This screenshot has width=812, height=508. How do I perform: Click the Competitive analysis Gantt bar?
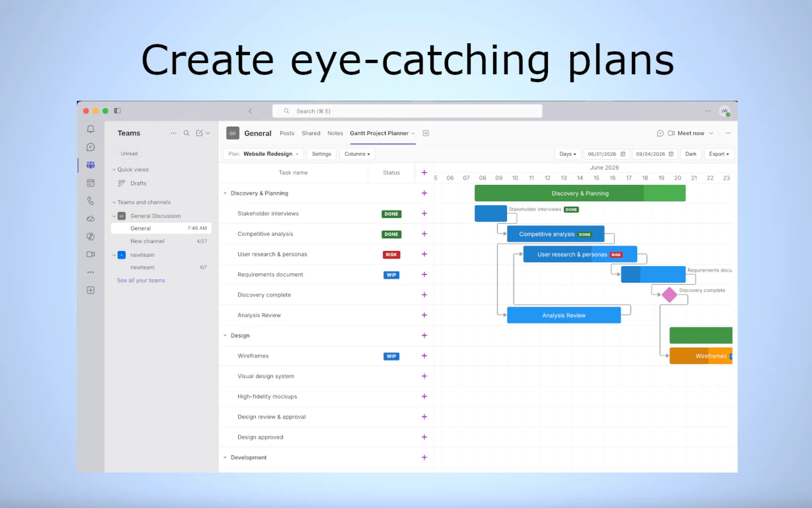[556, 234]
